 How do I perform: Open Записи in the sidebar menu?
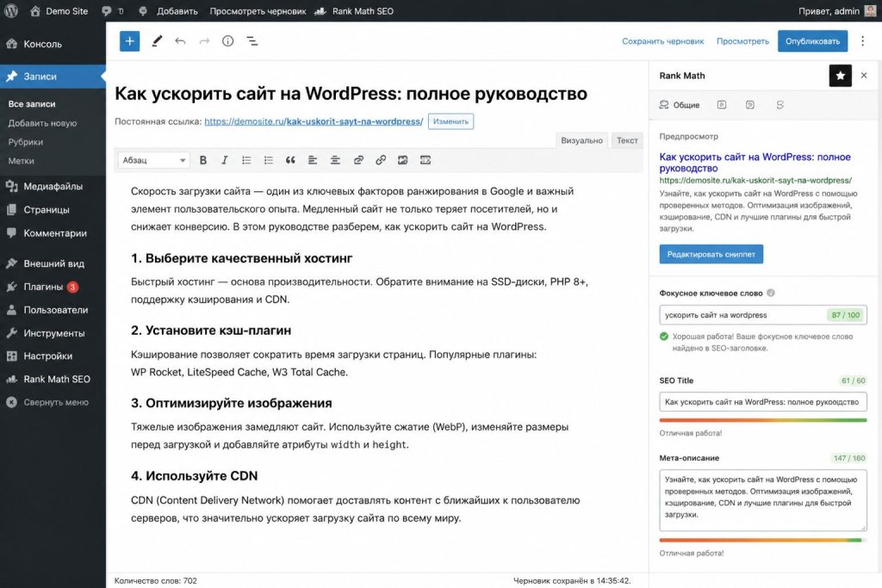click(53, 77)
